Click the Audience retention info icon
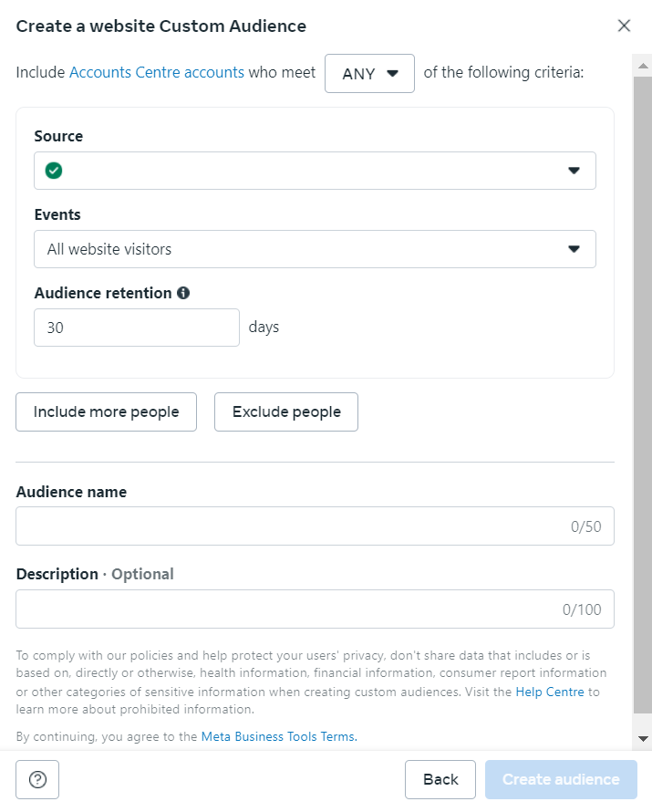The width and height of the screenshot is (652, 812). [x=183, y=293]
